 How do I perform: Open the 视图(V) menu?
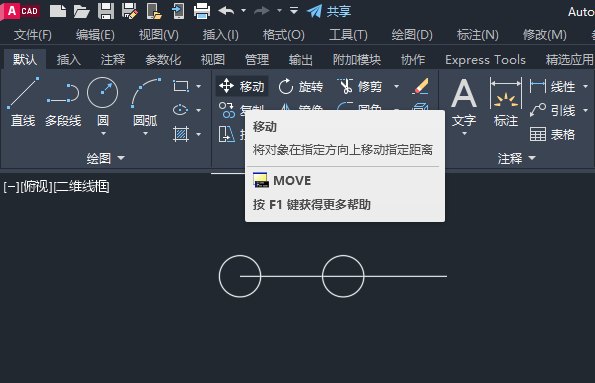click(158, 35)
